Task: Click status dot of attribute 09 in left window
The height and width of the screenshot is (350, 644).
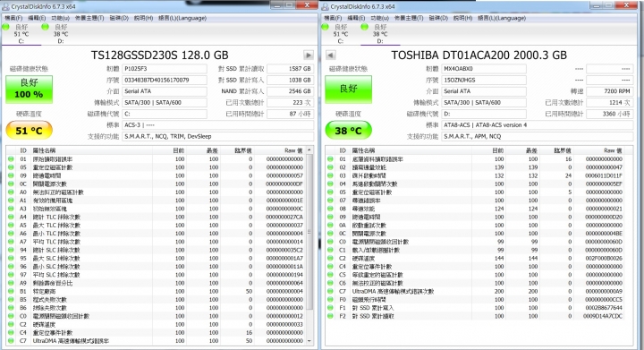Action: [11, 175]
